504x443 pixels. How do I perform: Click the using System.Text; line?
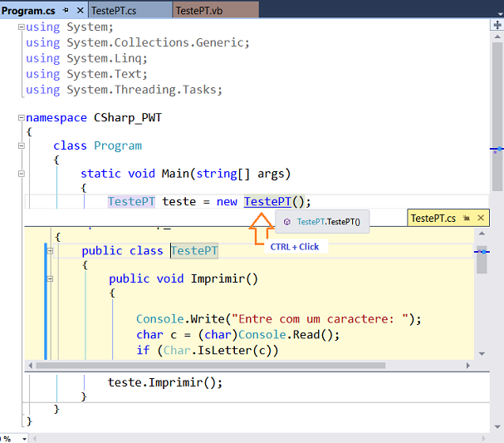[x=86, y=74]
